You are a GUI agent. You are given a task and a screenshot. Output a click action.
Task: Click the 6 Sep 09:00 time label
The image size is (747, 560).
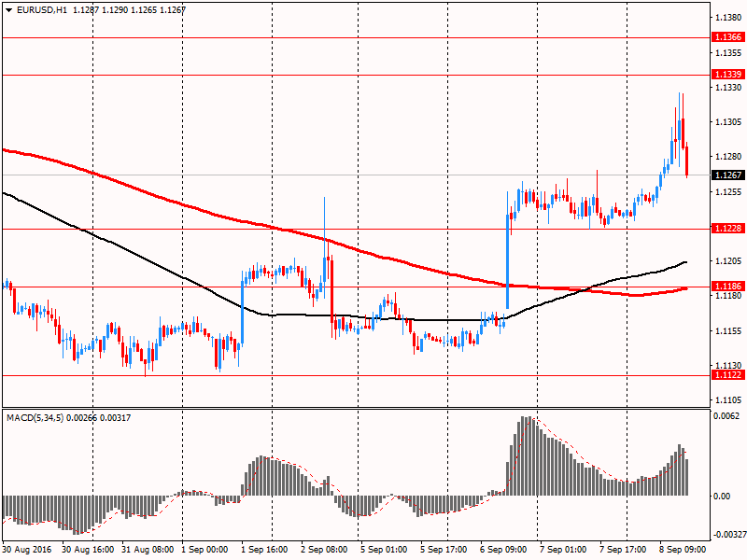[x=503, y=550]
